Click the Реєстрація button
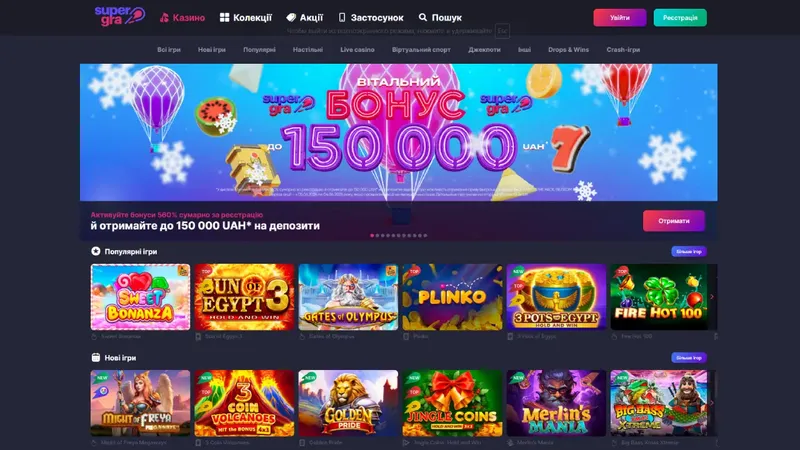 (x=680, y=18)
